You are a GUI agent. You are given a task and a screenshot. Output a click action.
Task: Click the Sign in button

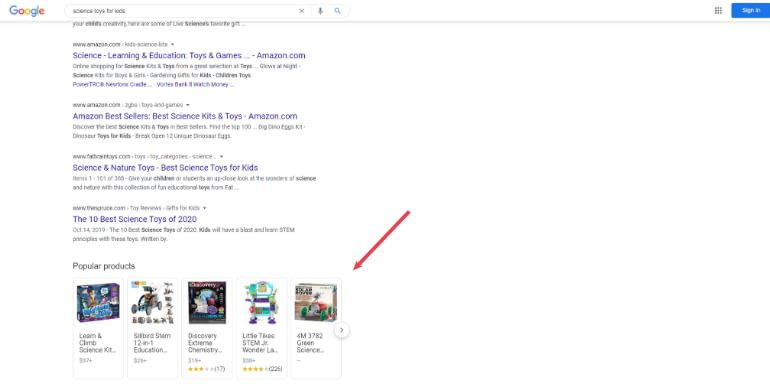point(750,10)
